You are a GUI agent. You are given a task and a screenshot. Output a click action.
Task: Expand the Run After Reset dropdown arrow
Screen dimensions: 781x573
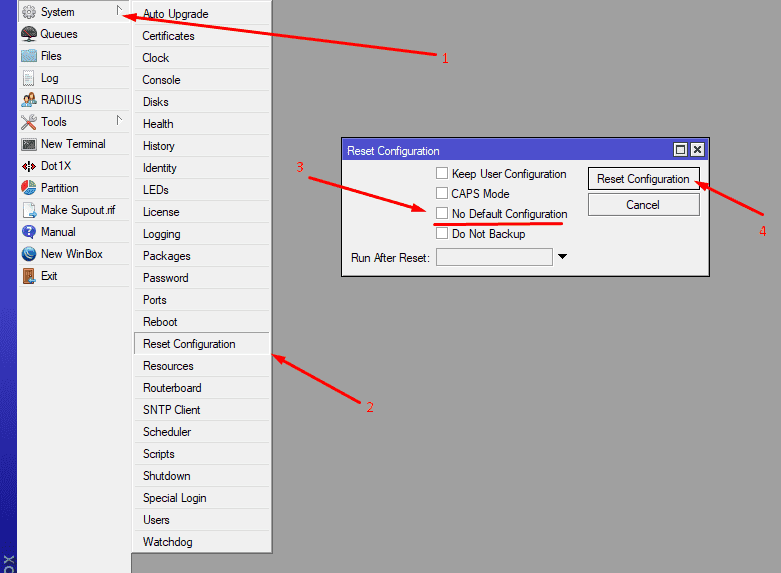pos(562,258)
